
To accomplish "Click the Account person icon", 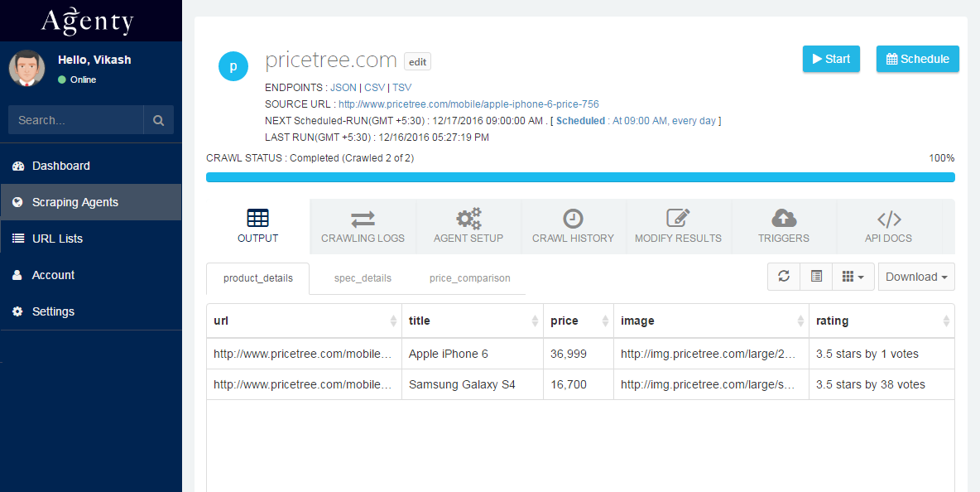I will tap(17, 275).
